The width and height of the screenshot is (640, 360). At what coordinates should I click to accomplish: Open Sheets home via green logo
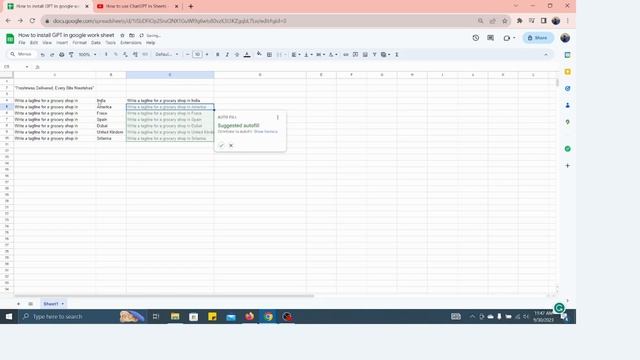click(10, 39)
